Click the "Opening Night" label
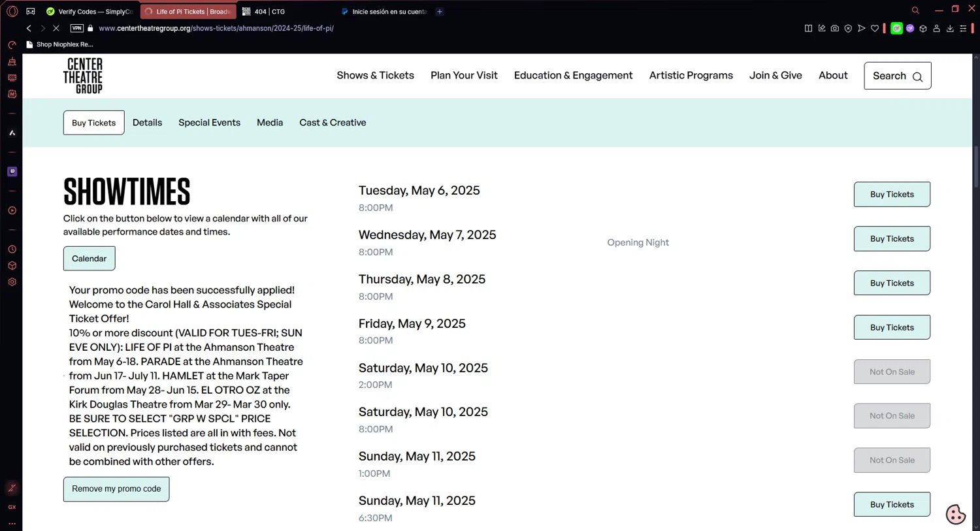 tap(638, 242)
